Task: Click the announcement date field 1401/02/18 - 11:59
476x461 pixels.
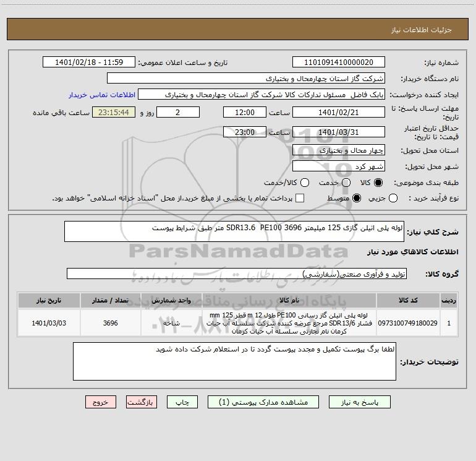Action: (x=89, y=62)
